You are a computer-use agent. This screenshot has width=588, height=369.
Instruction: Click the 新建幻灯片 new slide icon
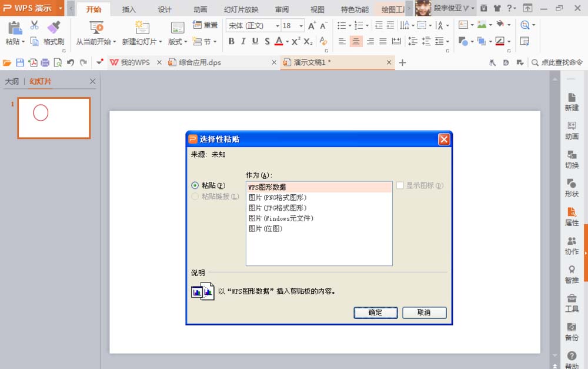[x=142, y=28]
